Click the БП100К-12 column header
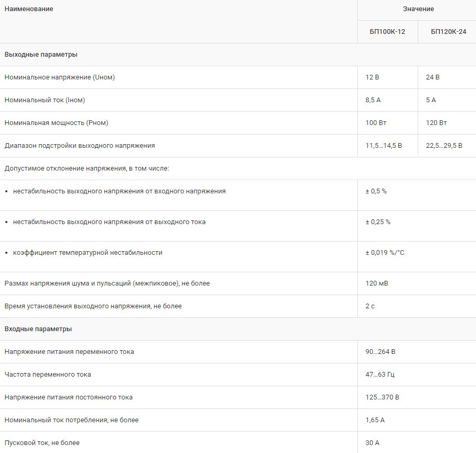The height and width of the screenshot is (453, 476). tap(387, 32)
